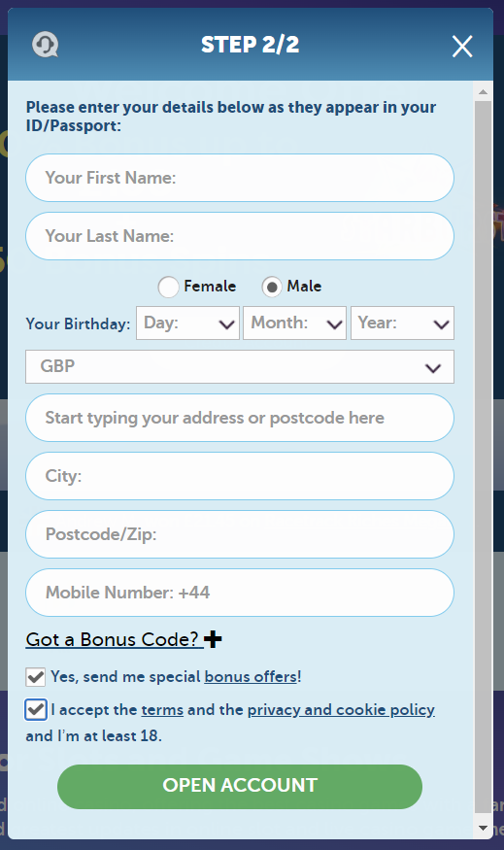
Task: Open the birthday Day dropdown
Action: click(187, 323)
